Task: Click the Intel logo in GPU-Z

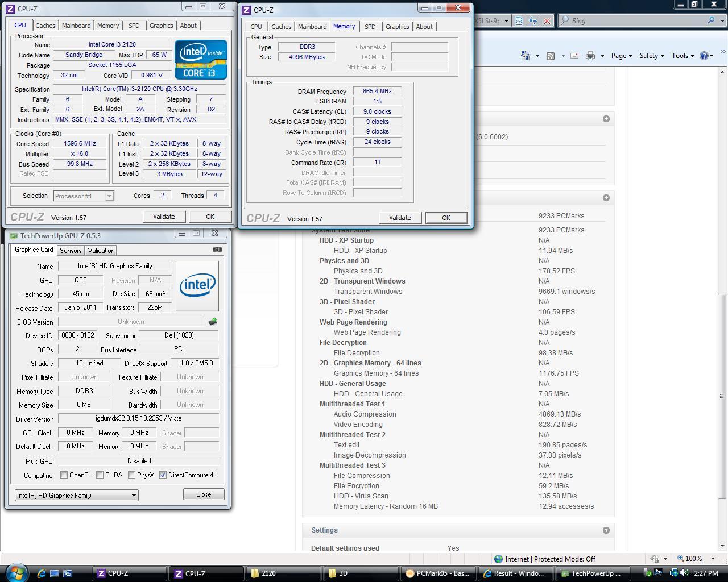Action: pos(197,286)
